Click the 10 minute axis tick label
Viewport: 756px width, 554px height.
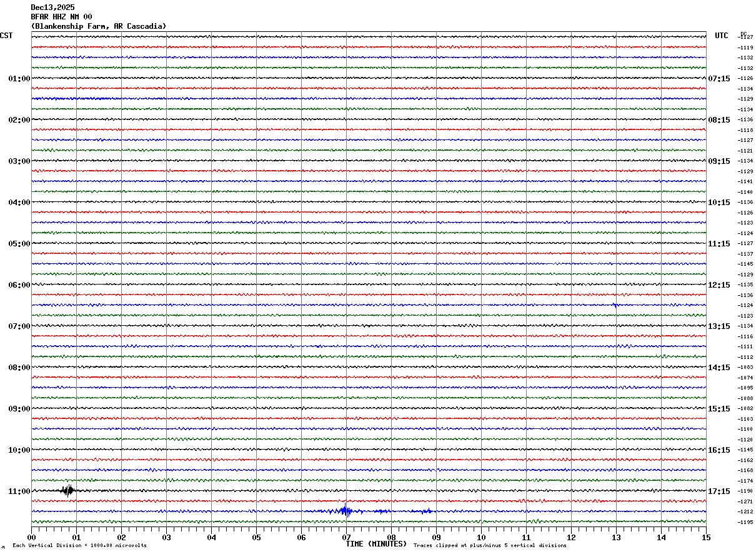(x=481, y=537)
